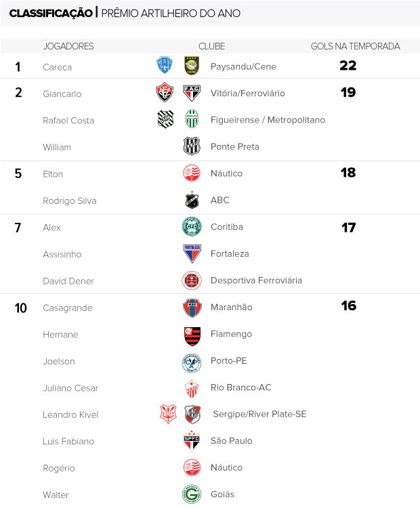
Task: Click player name Luis Fabiano
Action: pyautogui.click(x=68, y=441)
